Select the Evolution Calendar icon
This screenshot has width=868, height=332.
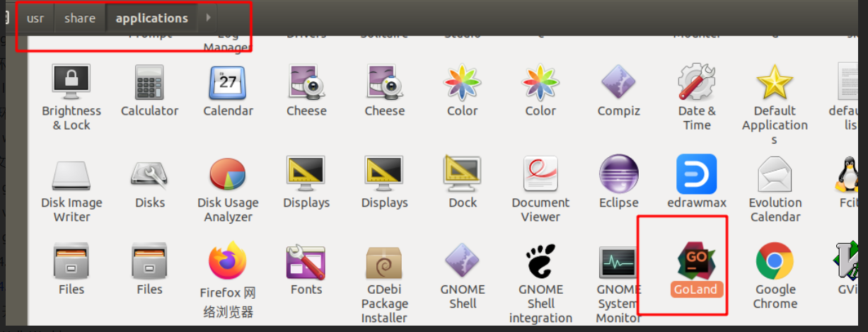(x=775, y=174)
